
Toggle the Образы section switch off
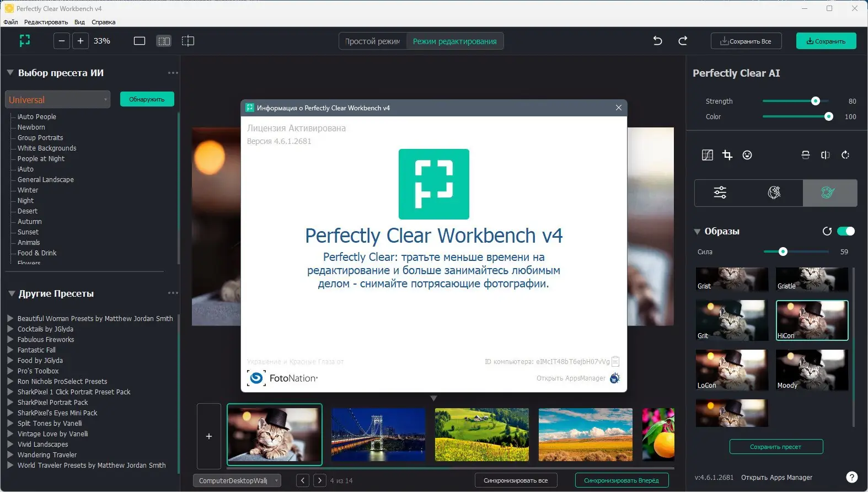click(846, 231)
